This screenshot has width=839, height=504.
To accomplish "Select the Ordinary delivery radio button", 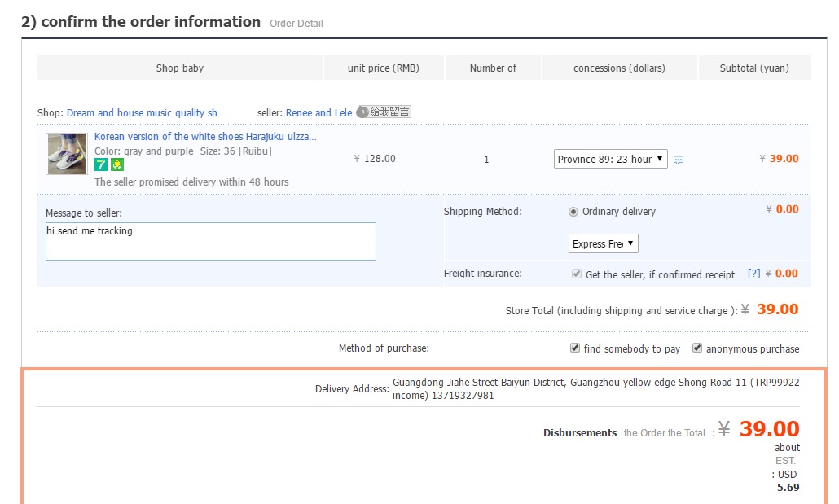I will (x=573, y=212).
